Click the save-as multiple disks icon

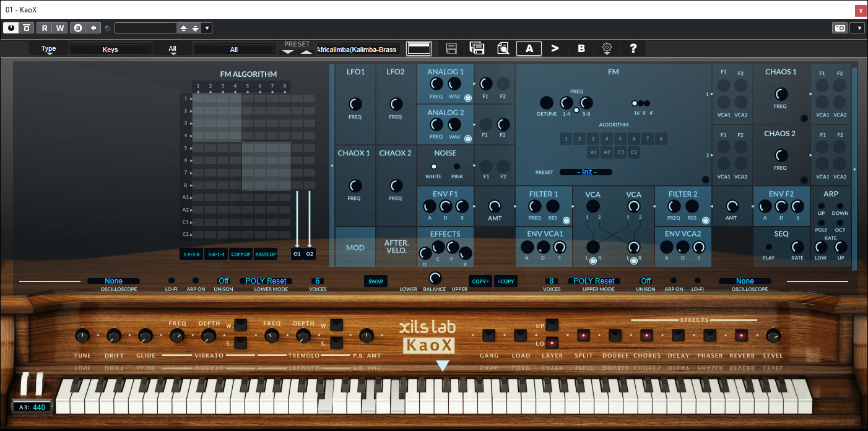[x=477, y=48]
